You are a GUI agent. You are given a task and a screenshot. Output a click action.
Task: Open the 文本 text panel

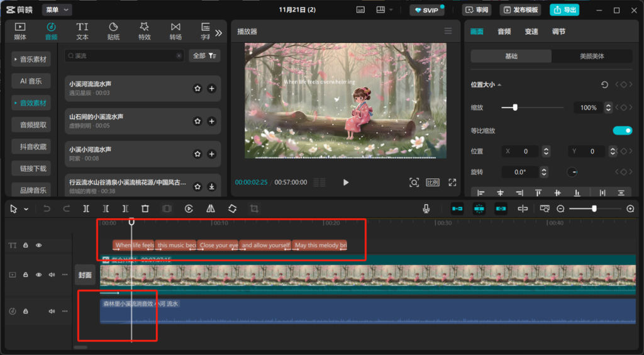click(82, 31)
